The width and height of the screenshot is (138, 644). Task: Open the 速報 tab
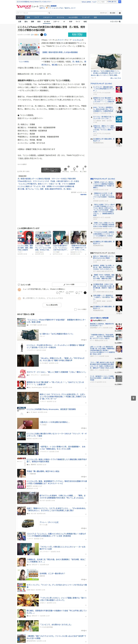tap(28, 17)
